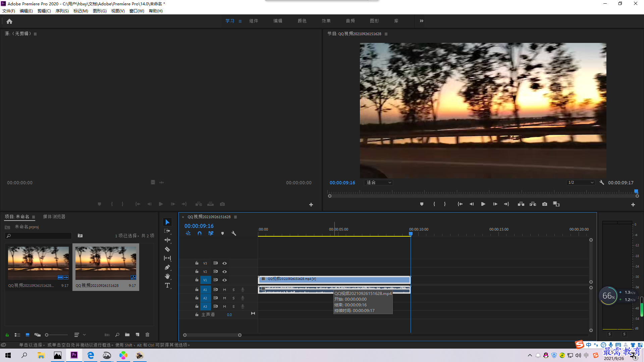Select the Selection tool arrow

click(167, 222)
